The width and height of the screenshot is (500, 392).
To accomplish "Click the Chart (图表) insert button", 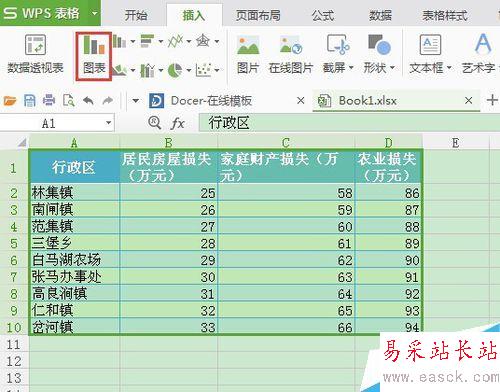I will [x=94, y=56].
